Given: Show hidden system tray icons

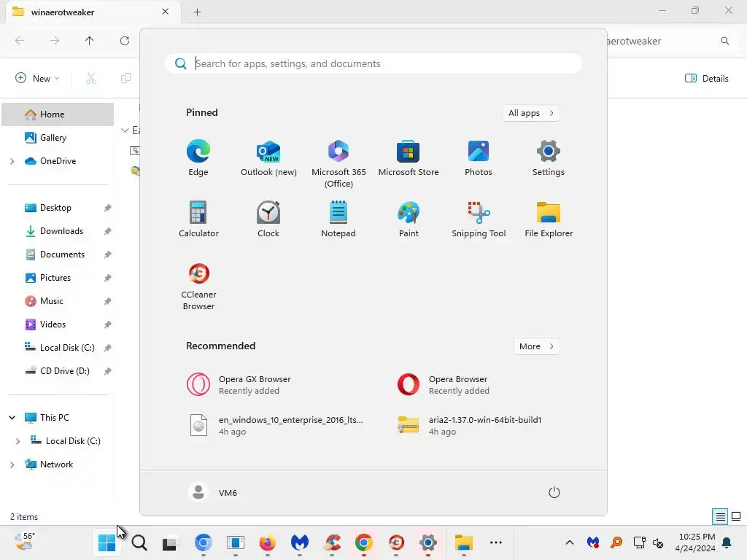Looking at the screenshot, I should click(569, 542).
